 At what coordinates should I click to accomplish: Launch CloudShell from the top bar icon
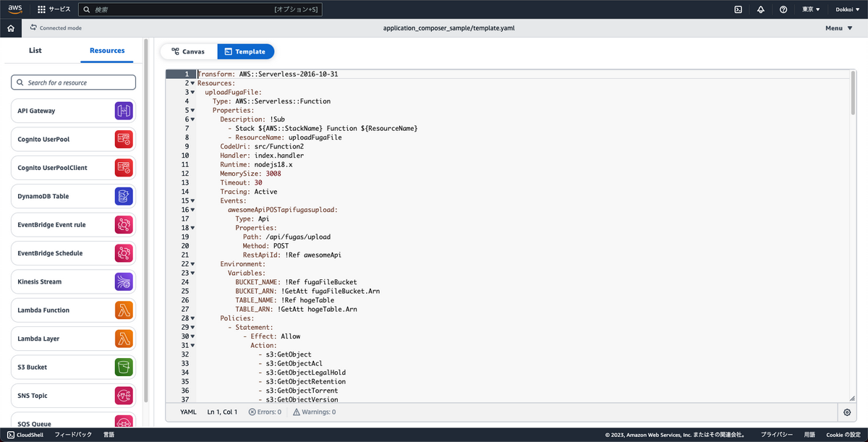738,9
